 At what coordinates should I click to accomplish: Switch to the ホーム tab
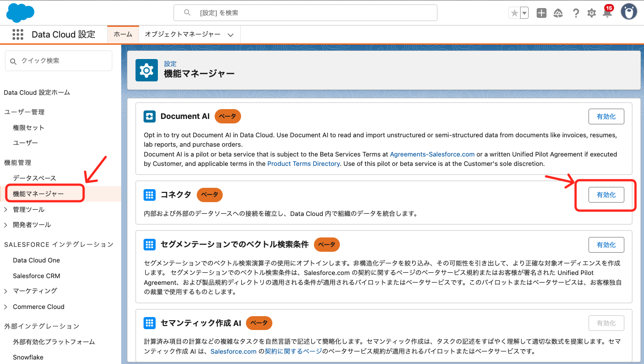123,34
